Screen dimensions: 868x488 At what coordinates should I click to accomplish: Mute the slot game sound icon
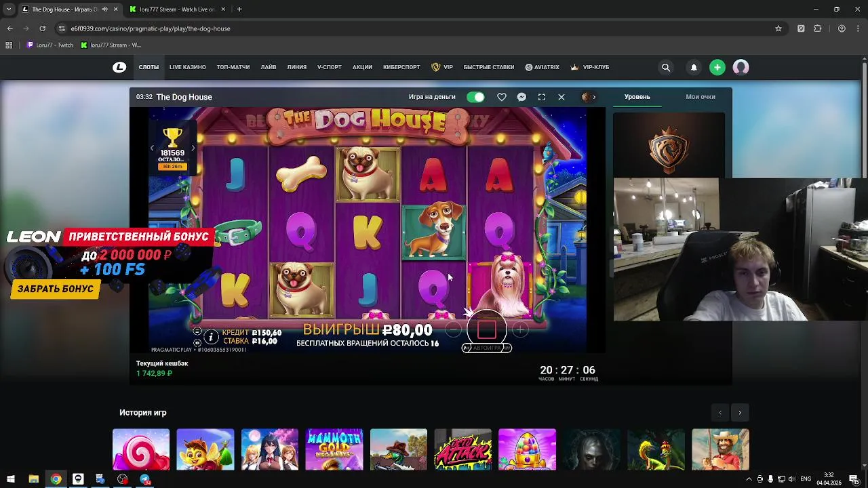point(197,342)
